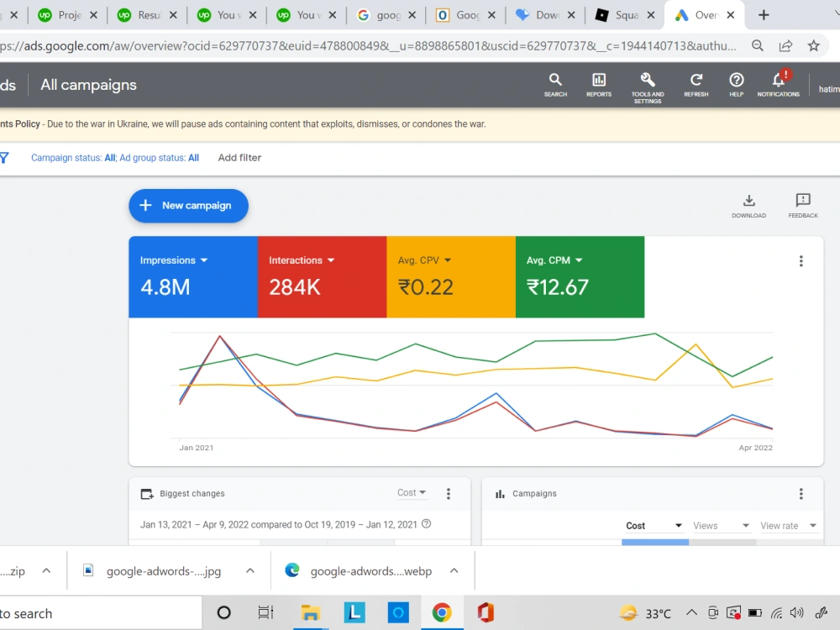Expand google-adwords jpg download options

pyautogui.click(x=250, y=570)
